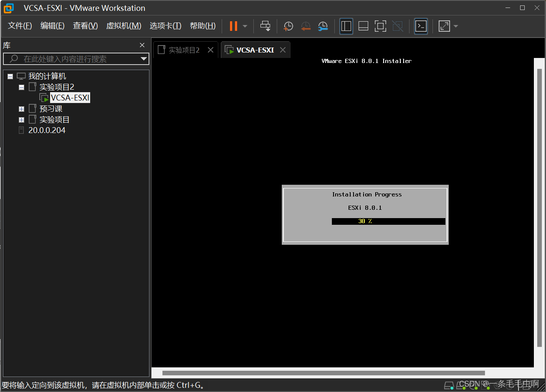Click the computer icon beside 我的计算机

coord(21,76)
